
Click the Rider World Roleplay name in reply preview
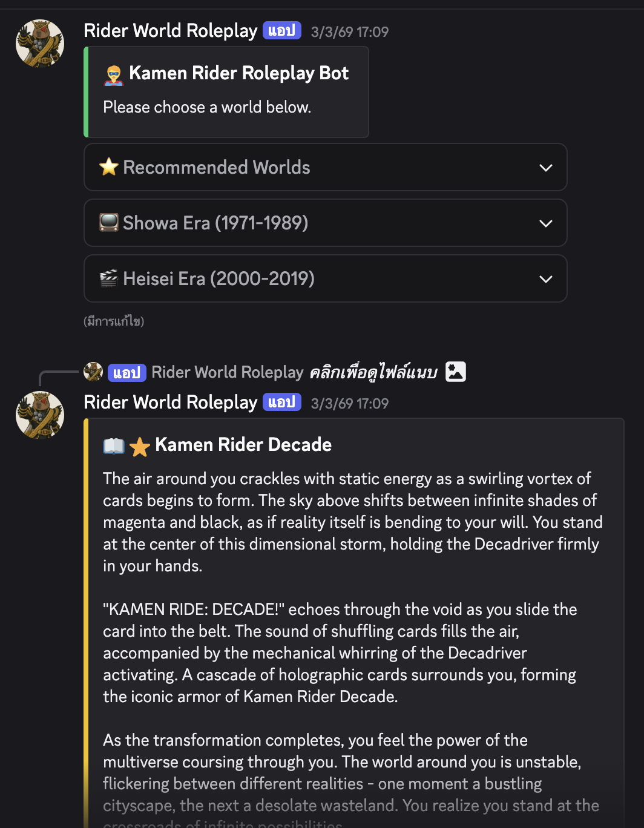[227, 372]
